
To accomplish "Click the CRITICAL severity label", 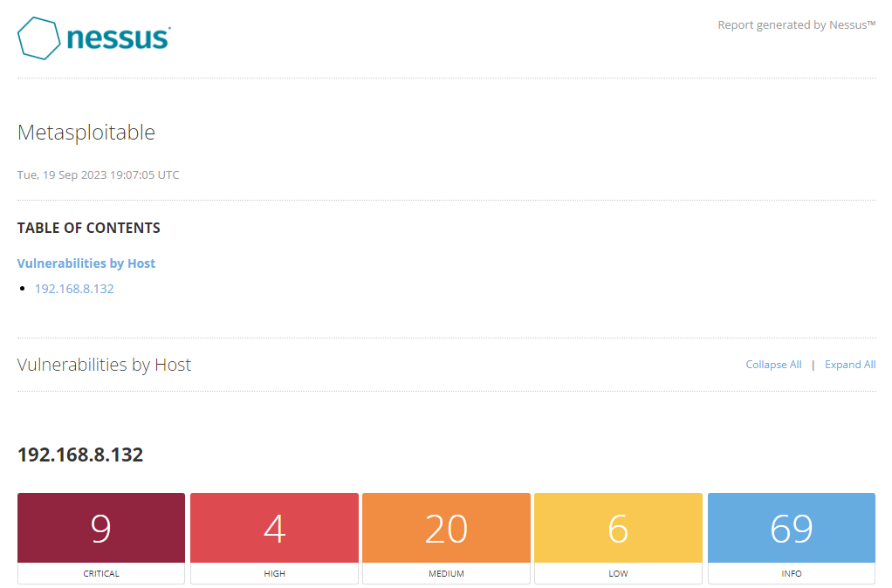I will [x=101, y=574].
